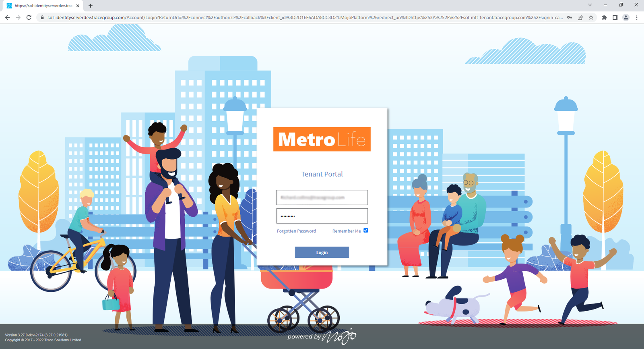Uncheck the Remember Me checkbox
This screenshot has width=644, height=349.
[x=365, y=231]
